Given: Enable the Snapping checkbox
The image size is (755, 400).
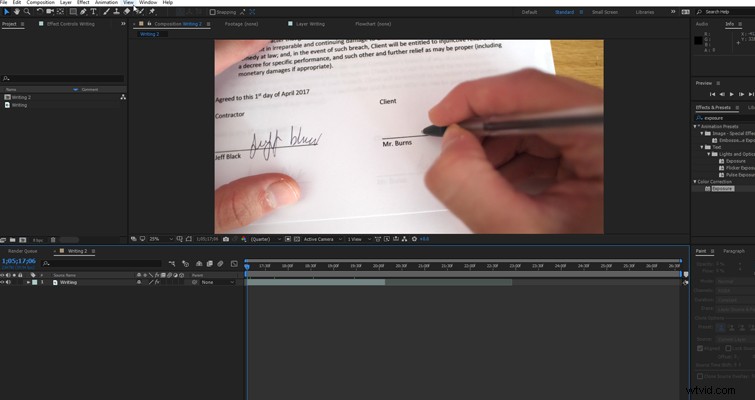Looking at the screenshot, I should 212,12.
